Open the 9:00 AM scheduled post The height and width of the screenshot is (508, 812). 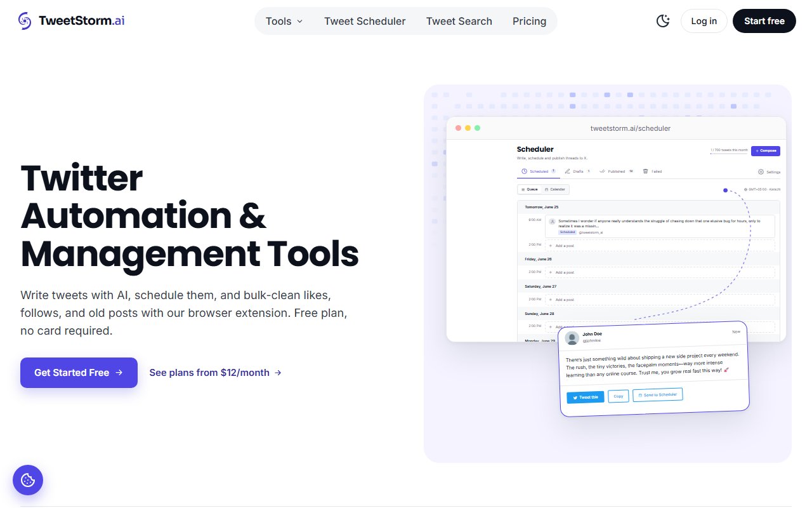[x=660, y=227]
